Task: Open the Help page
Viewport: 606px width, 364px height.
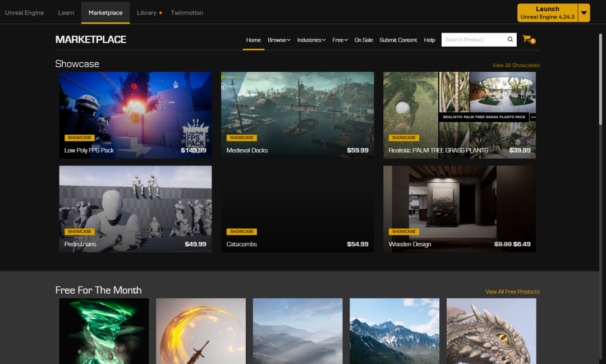Action: click(429, 40)
